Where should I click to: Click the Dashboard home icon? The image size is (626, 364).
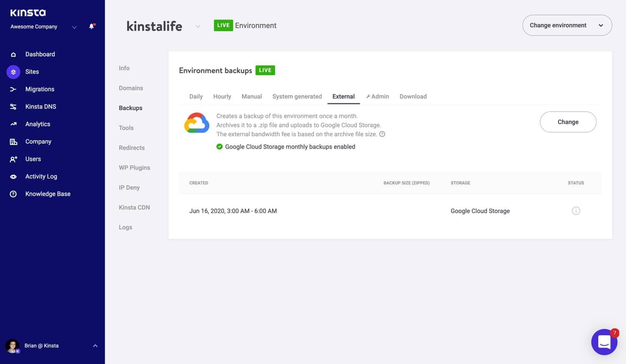(13, 55)
